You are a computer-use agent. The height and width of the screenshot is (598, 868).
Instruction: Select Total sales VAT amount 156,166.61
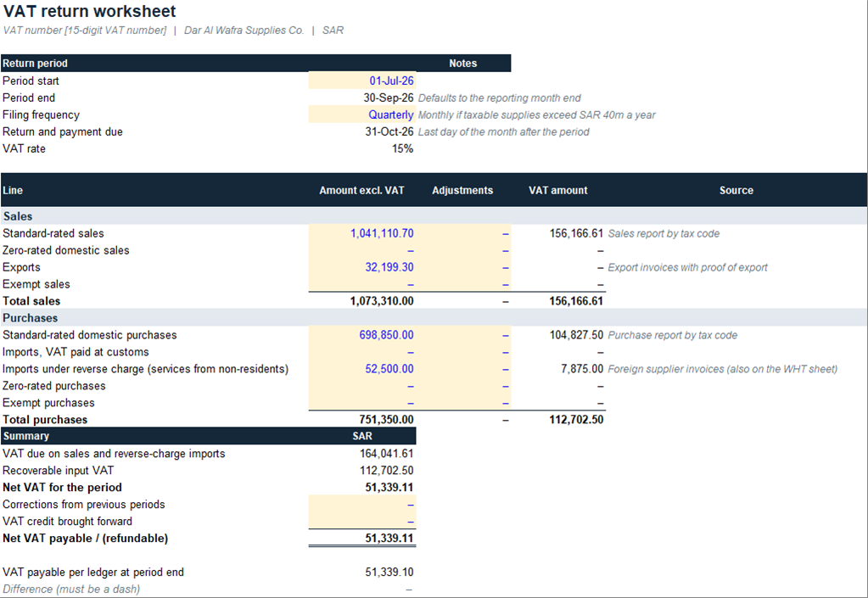pyautogui.click(x=576, y=301)
